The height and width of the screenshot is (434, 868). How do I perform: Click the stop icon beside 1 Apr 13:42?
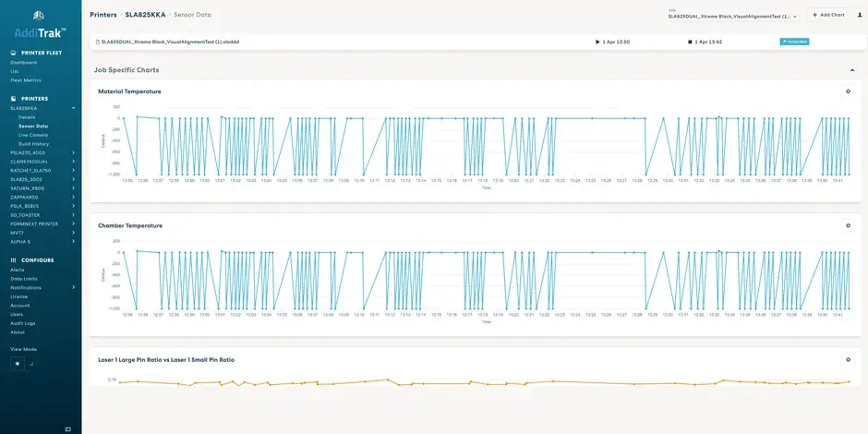(690, 42)
